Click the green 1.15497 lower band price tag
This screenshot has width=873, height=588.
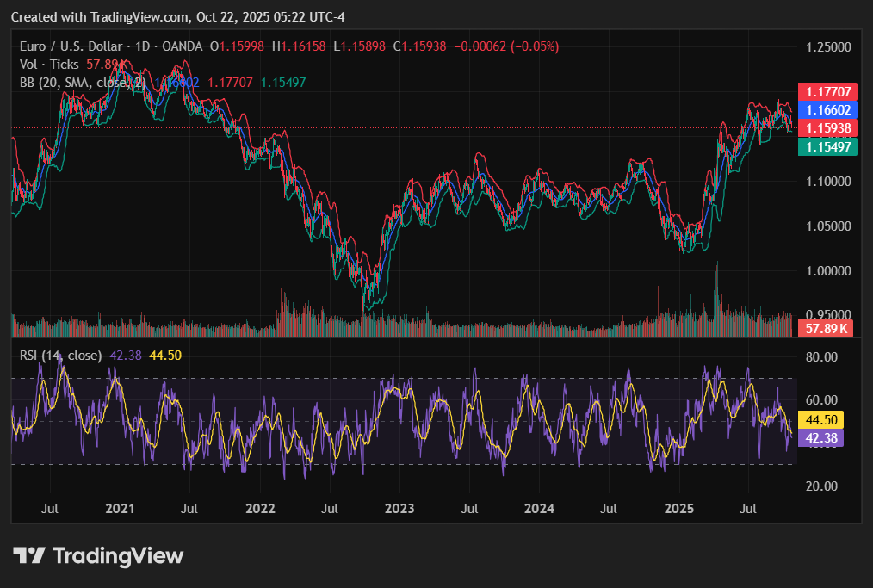point(827,146)
